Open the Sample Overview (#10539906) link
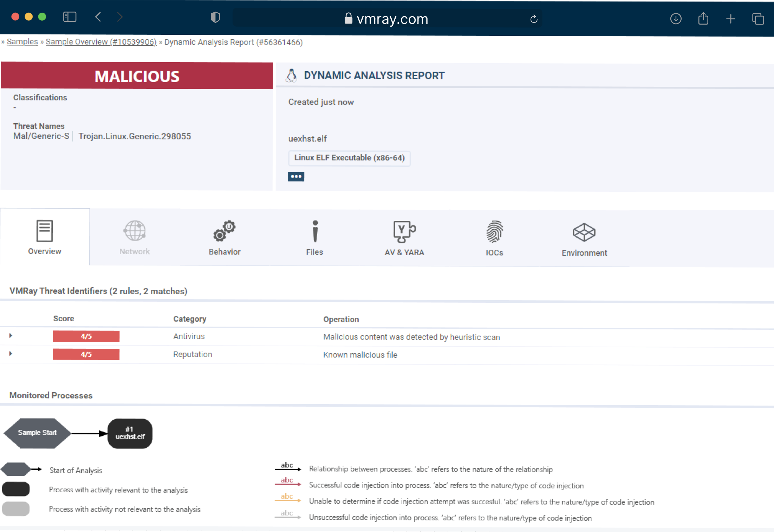774x532 pixels. (101, 42)
